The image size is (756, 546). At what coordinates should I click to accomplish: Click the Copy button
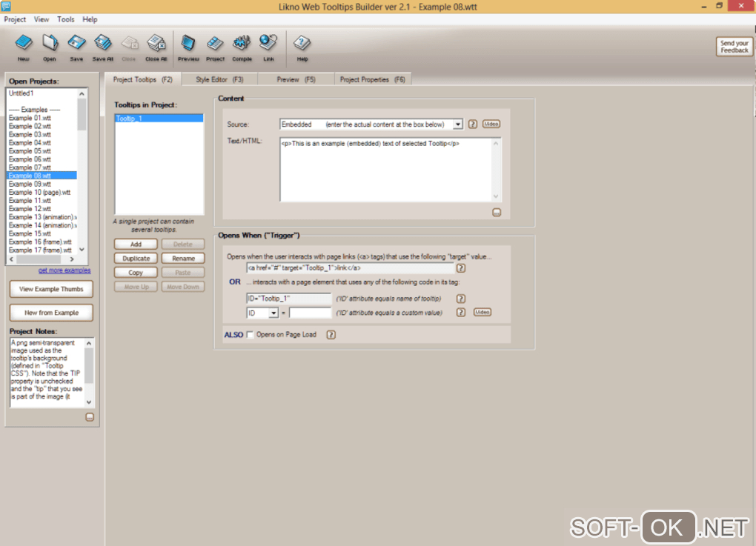[136, 273]
